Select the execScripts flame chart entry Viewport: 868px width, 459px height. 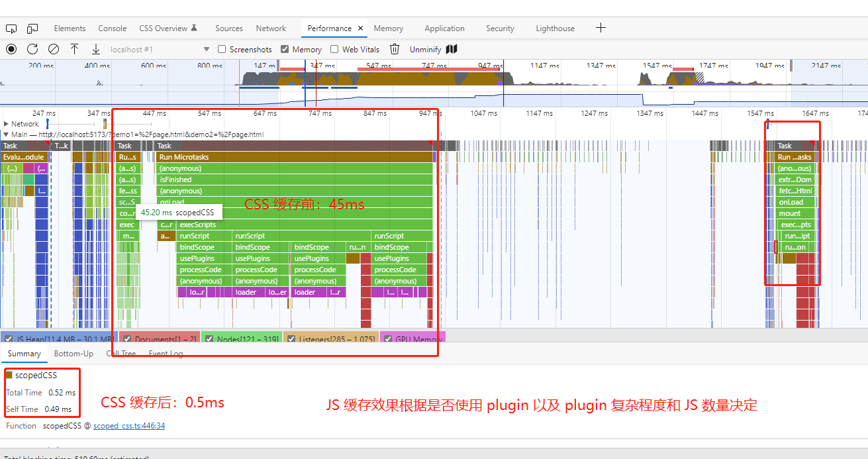pos(305,225)
